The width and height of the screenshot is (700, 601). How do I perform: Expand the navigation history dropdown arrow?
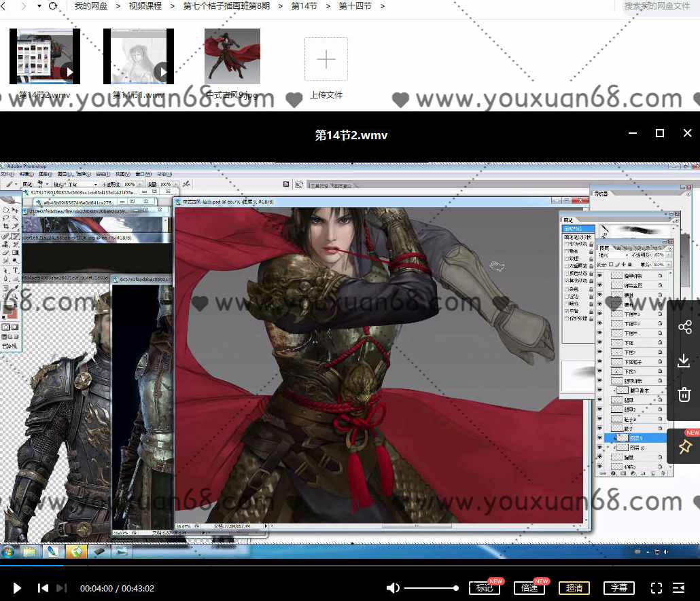point(39,6)
